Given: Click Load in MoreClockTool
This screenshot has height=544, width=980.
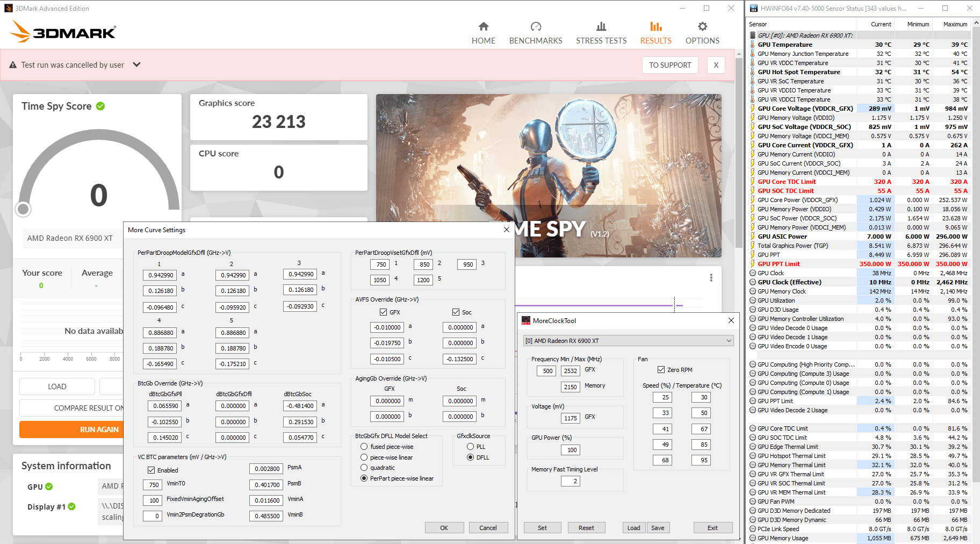Looking at the screenshot, I should [634, 528].
